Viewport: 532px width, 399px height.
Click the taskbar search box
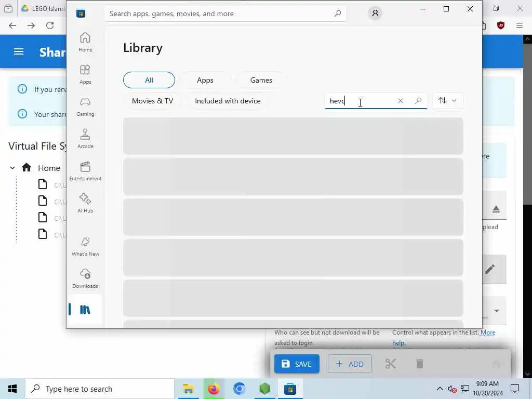pos(100,389)
